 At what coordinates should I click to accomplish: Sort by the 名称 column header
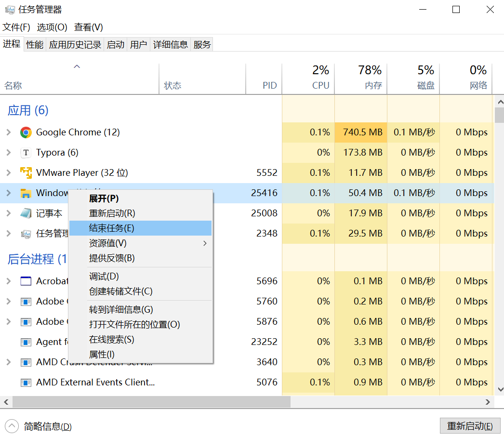pyautogui.click(x=80, y=79)
